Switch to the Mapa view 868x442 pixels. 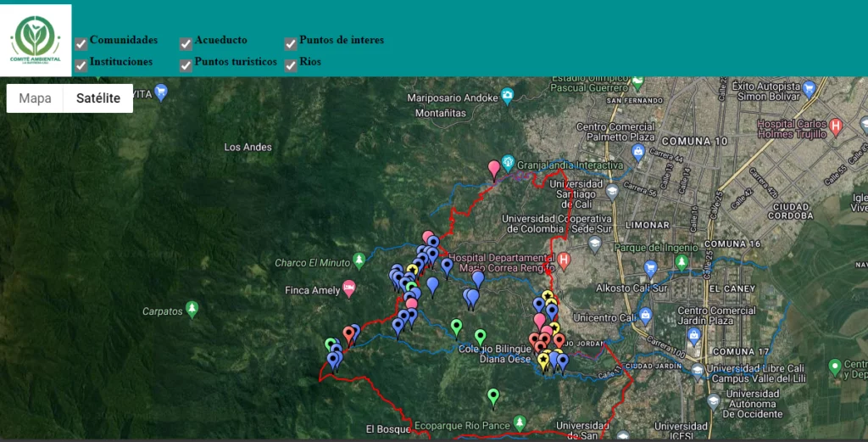tap(36, 98)
